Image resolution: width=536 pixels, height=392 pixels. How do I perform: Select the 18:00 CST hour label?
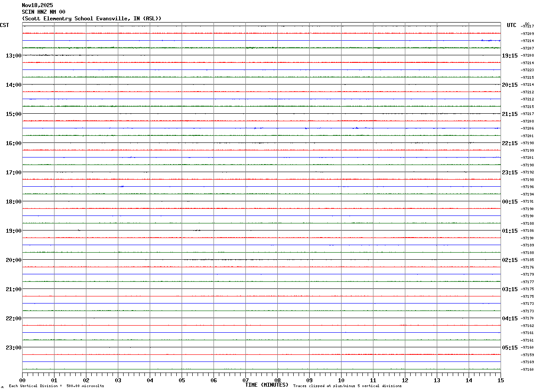pos(13,202)
